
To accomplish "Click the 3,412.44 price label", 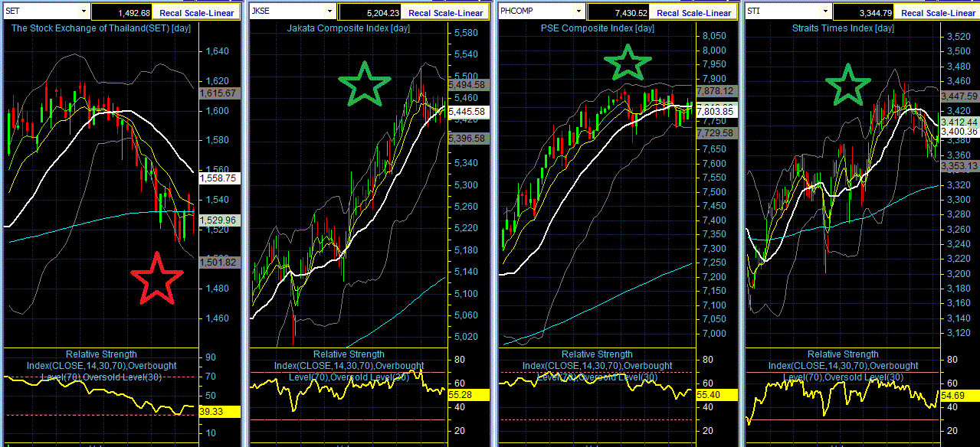I will (961, 122).
